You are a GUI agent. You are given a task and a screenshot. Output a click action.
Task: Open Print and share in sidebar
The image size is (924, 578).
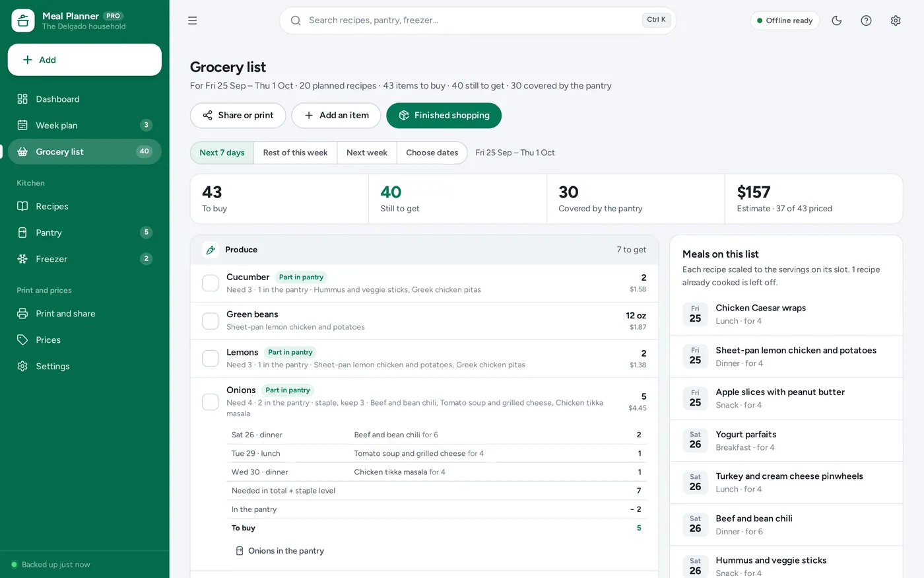84,314
